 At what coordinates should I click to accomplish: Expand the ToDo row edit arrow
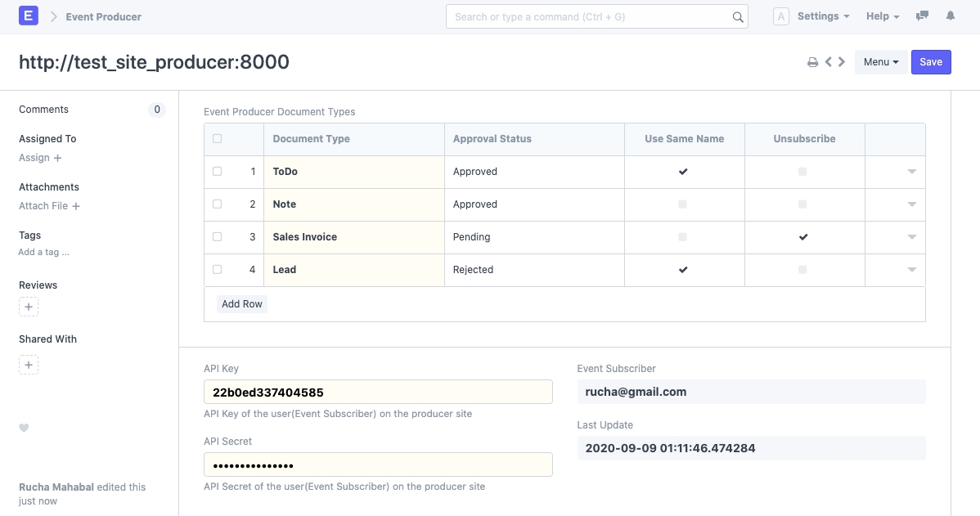911,172
